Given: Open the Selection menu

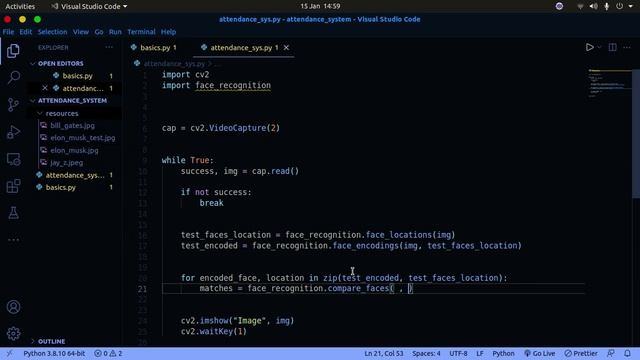Looking at the screenshot, I should [x=52, y=32].
